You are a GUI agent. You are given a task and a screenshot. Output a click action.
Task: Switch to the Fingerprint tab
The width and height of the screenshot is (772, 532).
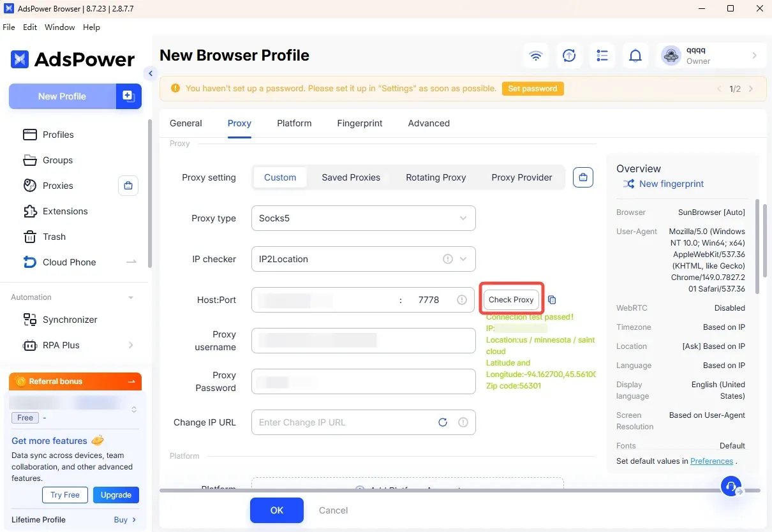(x=360, y=123)
